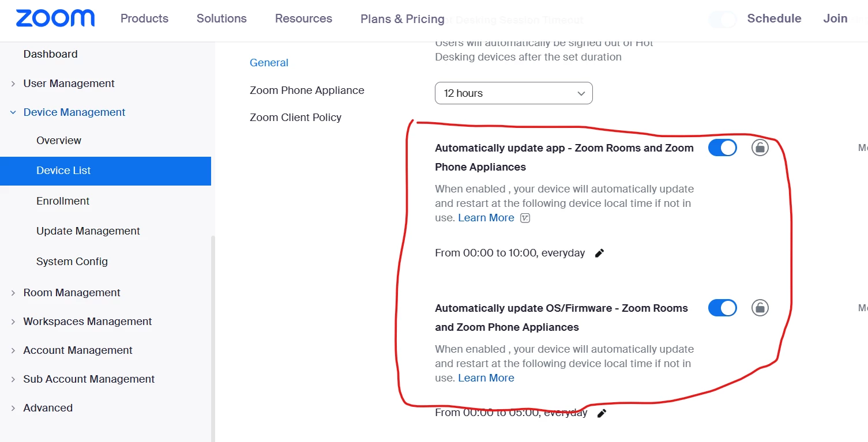
Task: Open Update Management in sidebar
Action: point(88,231)
